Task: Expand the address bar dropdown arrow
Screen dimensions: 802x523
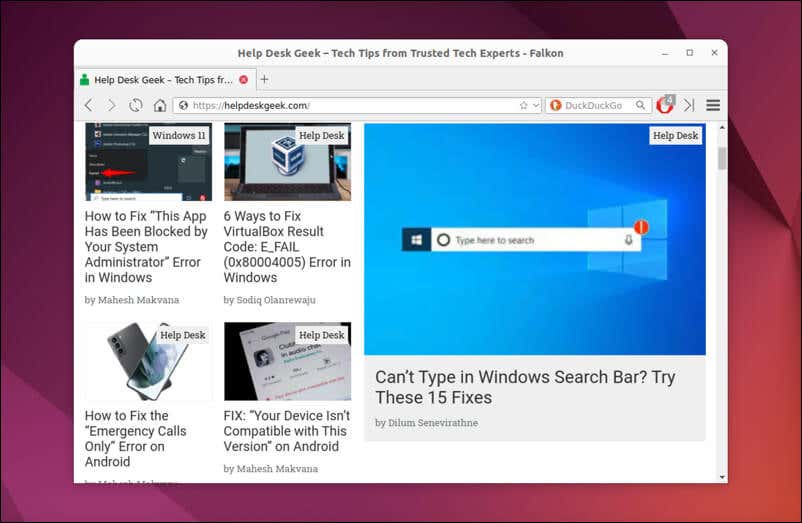Action: coord(536,105)
